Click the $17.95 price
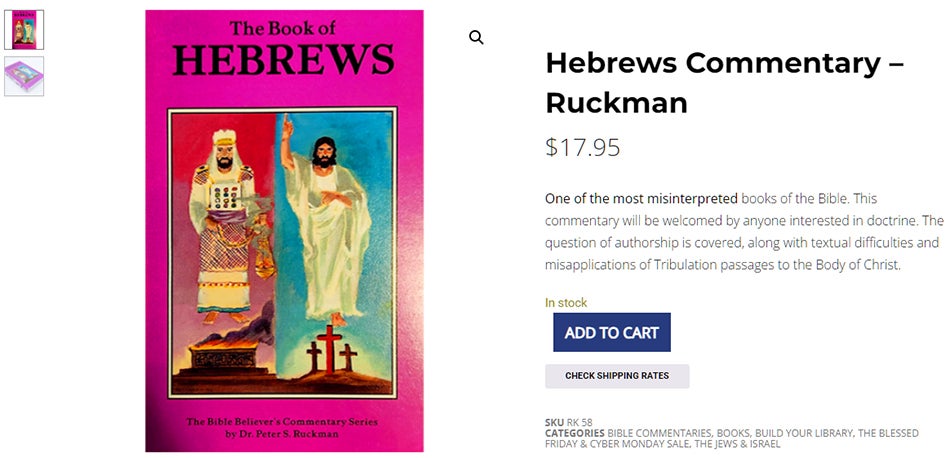This screenshot has height=458, width=950. click(x=582, y=147)
